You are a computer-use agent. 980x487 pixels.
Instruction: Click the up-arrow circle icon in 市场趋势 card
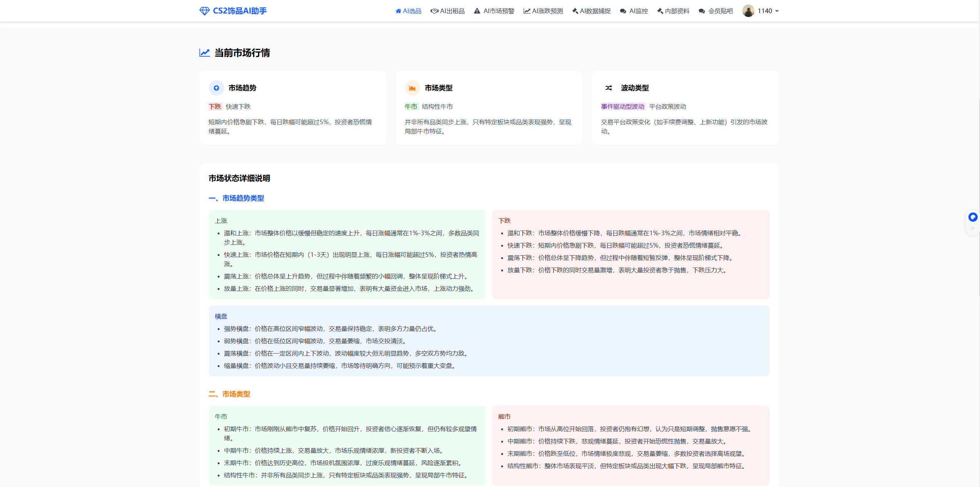coord(216,88)
